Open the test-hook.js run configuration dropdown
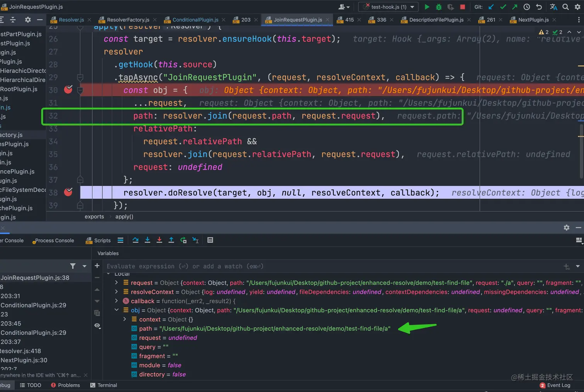 click(x=389, y=7)
